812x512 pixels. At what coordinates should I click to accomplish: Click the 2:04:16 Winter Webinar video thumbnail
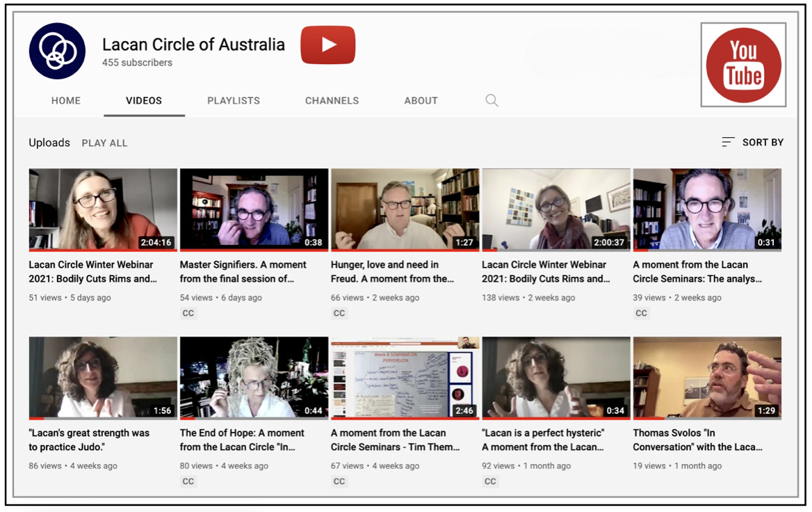pyautogui.click(x=103, y=209)
